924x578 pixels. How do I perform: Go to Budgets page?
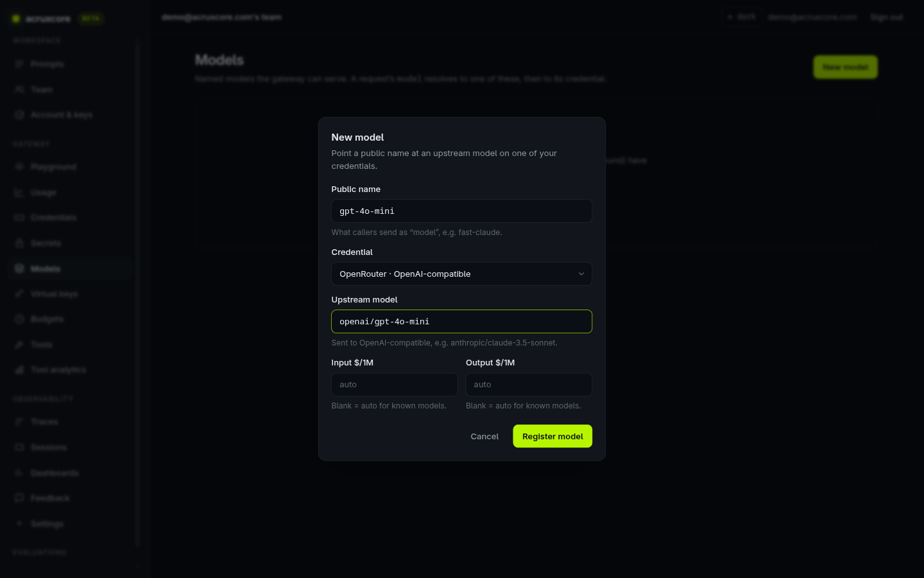tap(71, 319)
